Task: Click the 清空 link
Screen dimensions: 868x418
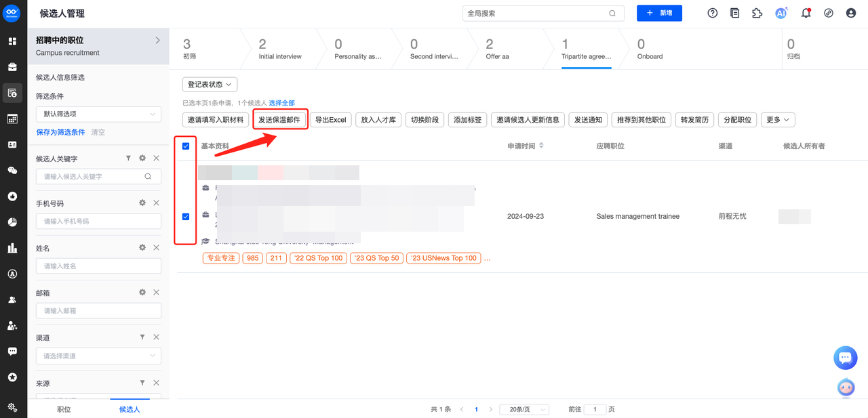Action: coord(98,132)
